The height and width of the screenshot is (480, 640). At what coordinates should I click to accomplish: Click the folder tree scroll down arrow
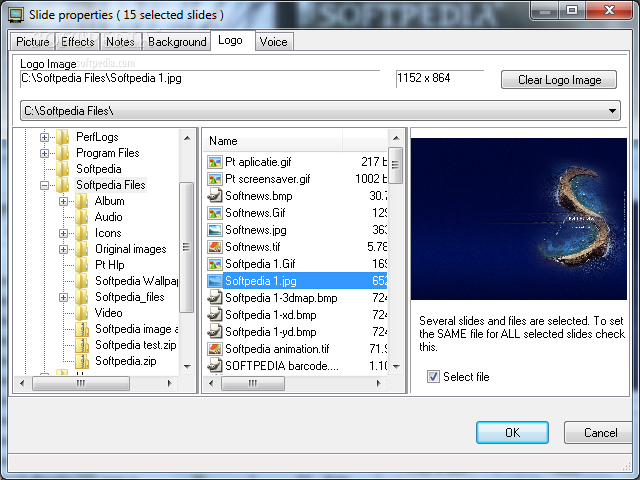187,367
